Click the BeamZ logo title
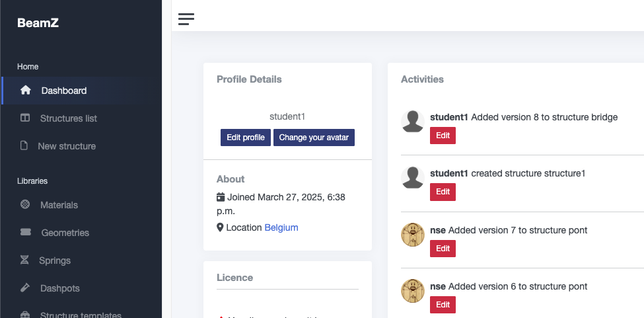This screenshot has height=318, width=644. (x=38, y=22)
